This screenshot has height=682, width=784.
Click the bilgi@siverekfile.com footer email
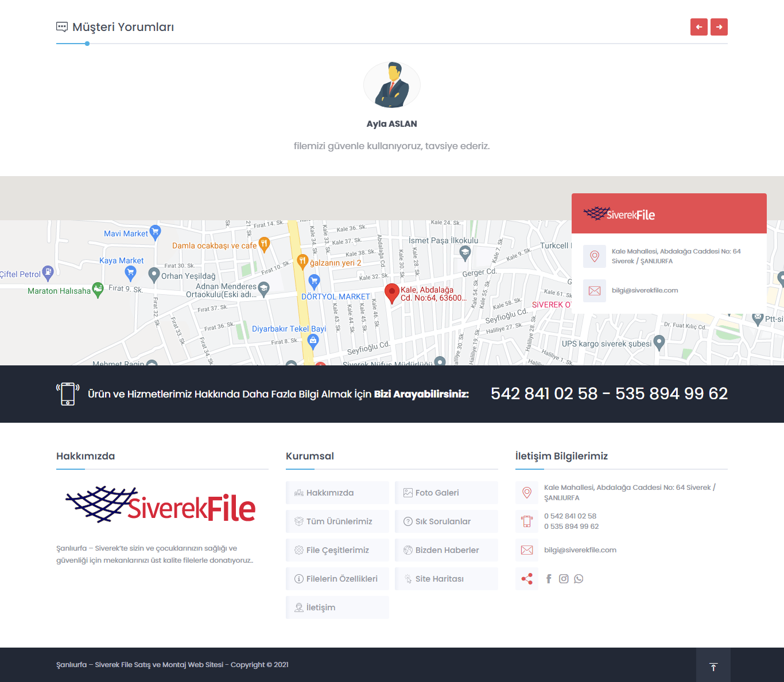[580, 550]
